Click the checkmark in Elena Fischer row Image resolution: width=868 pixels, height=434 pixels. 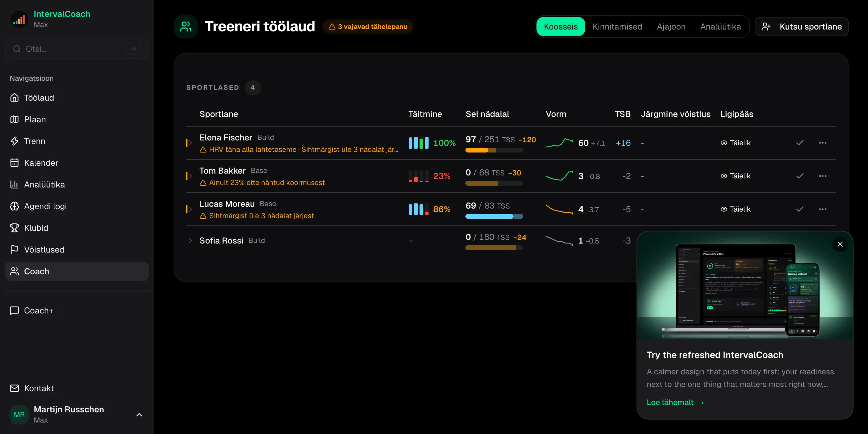pyautogui.click(x=800, y=143)
